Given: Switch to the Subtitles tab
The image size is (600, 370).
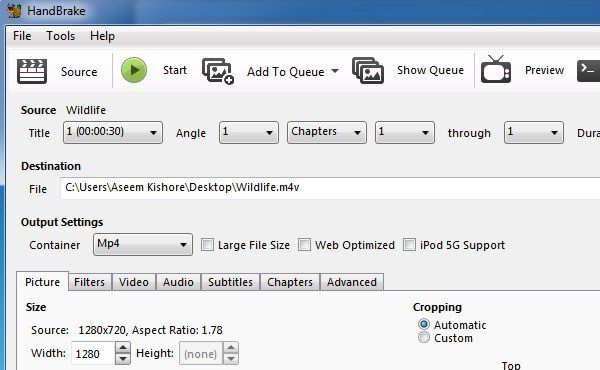Looking at the screenshot, I should pos(230,282).
